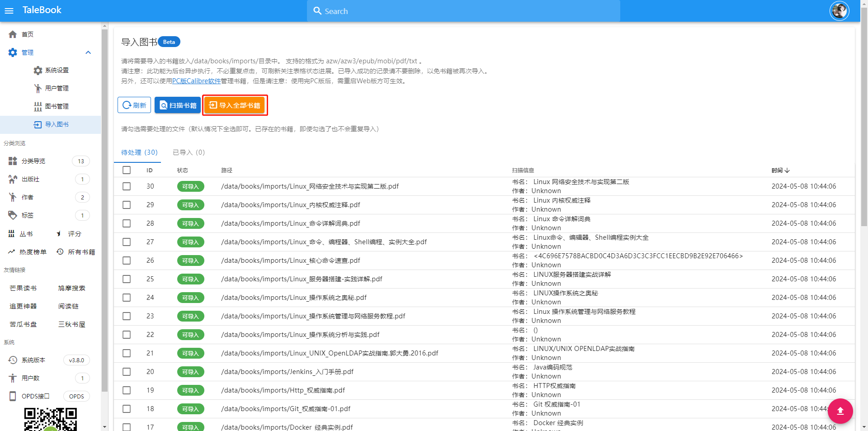Image resolution: width=868 pixels, height=431 pixels.
Task: Open 出版社 publisher icon
Action: 13,179
